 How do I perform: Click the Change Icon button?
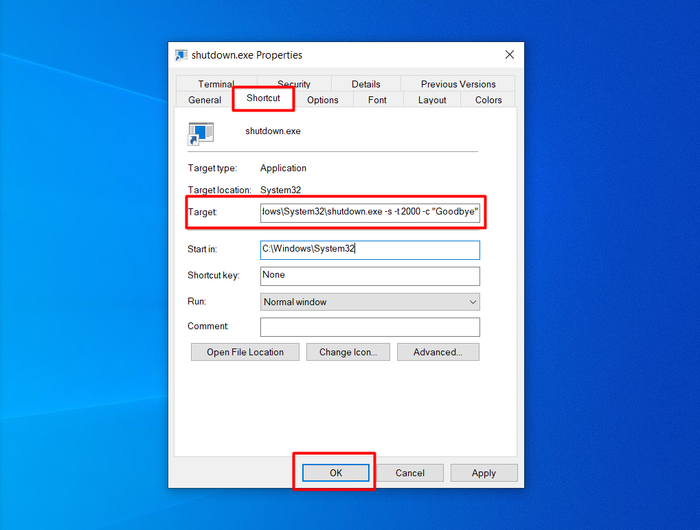click(348, 352)
